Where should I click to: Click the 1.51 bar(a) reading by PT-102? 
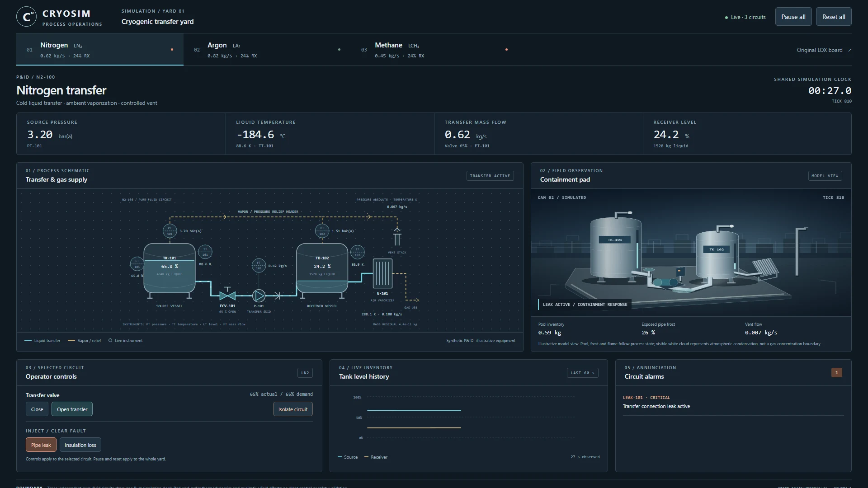(x=343, y=231)
